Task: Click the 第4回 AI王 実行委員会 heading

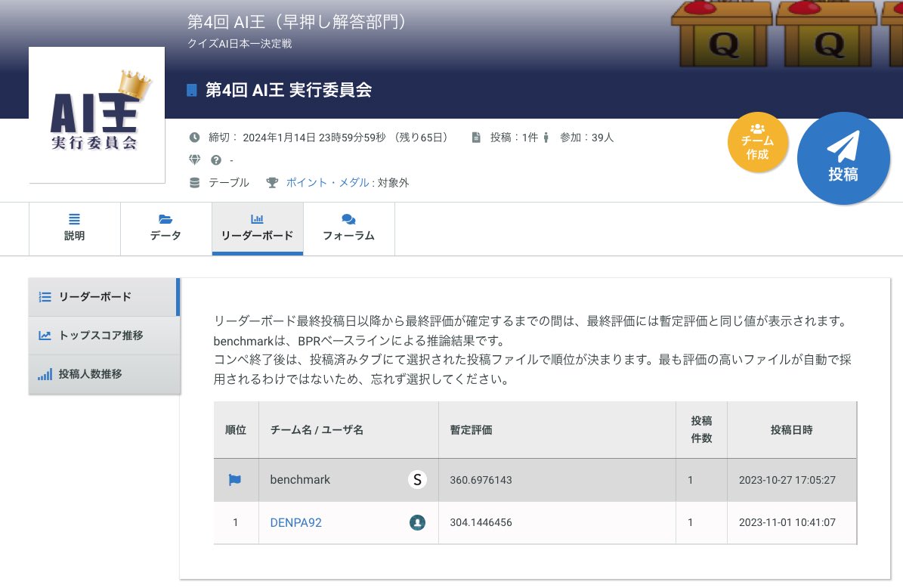Action: 282,89
